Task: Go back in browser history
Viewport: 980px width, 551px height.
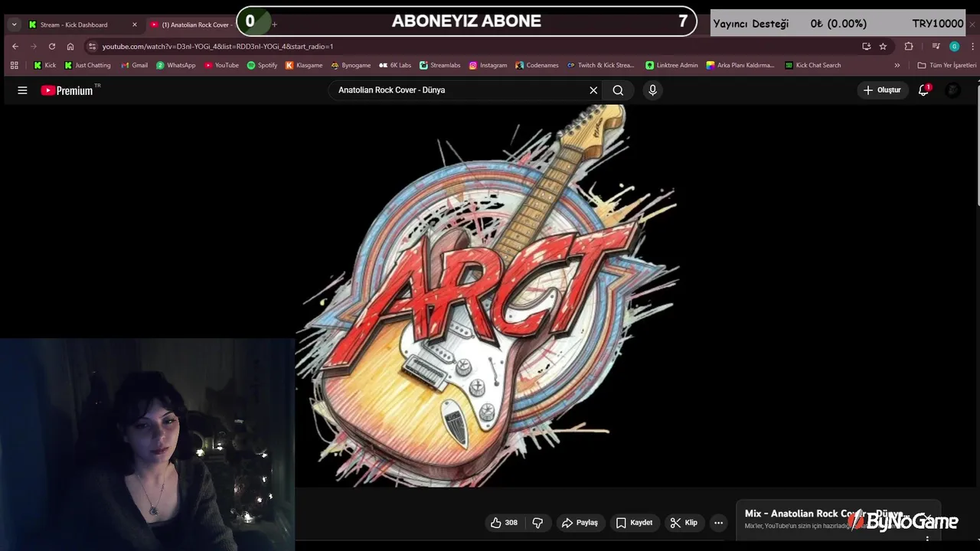Action: (x=15, y=46)
